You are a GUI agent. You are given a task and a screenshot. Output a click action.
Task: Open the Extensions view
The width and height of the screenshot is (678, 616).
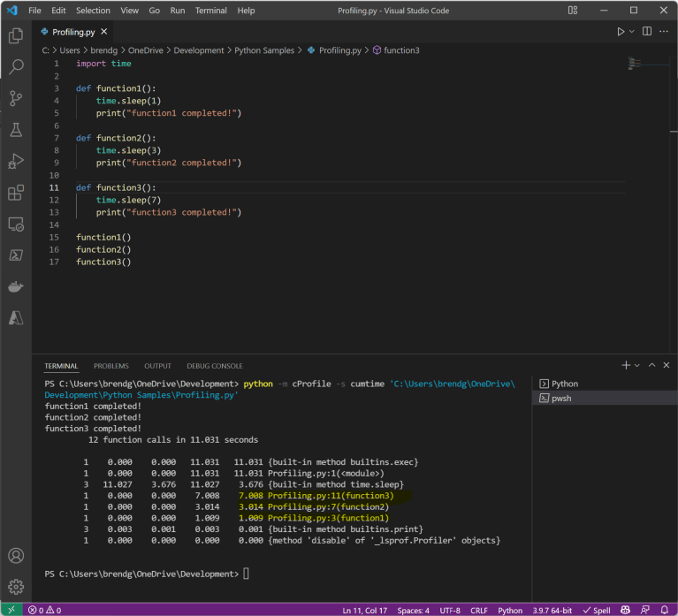pos(16,193)
